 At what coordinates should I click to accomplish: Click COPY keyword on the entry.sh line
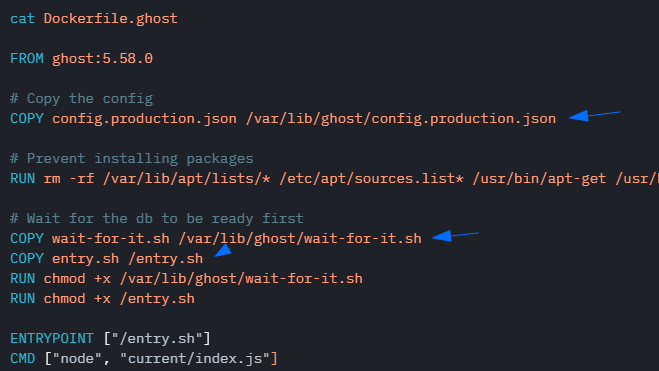(26, 258)
